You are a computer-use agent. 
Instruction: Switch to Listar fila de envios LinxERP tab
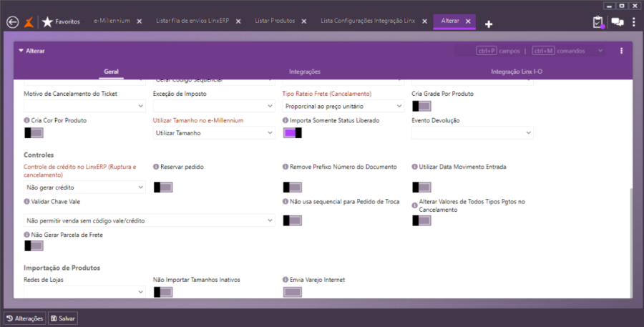click(192, 21)
